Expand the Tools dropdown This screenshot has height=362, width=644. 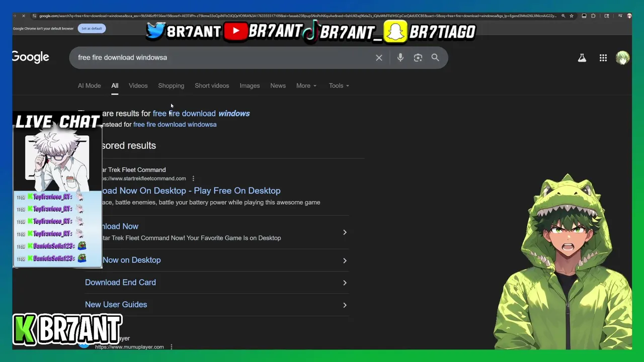tap(339, 85)
